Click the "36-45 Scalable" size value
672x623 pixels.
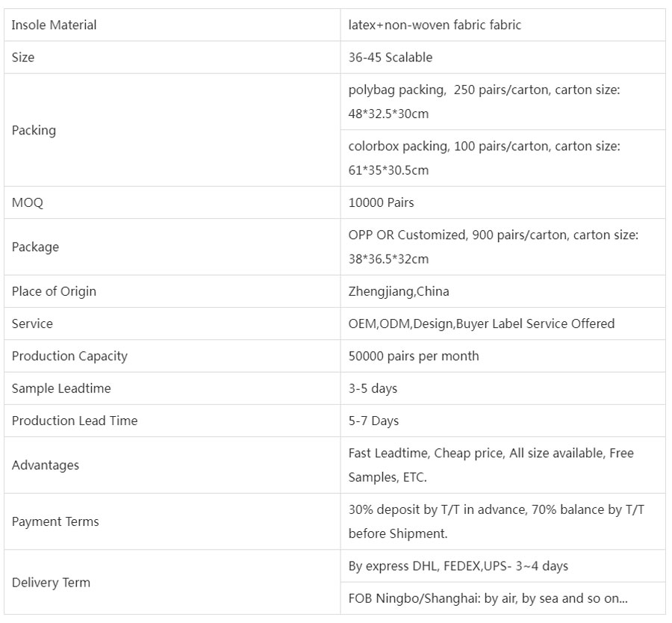(x=390, y=58)
